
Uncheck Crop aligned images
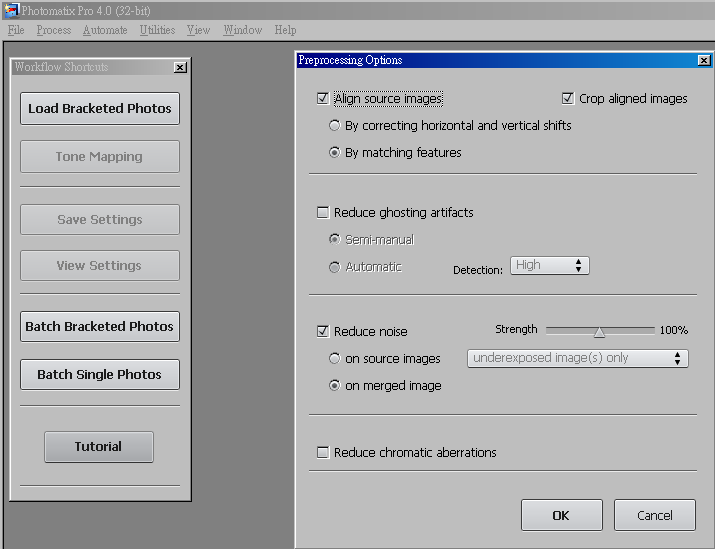568,99
